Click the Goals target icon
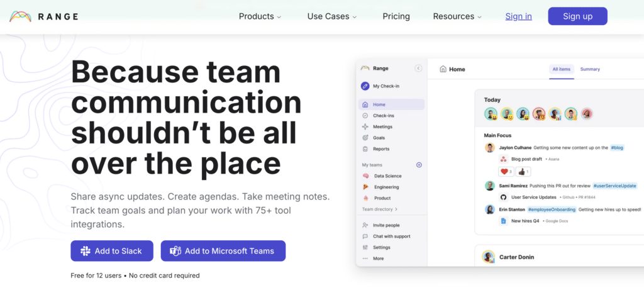The image size is (644, 290). pyautogui.click(x=365, y=138)
